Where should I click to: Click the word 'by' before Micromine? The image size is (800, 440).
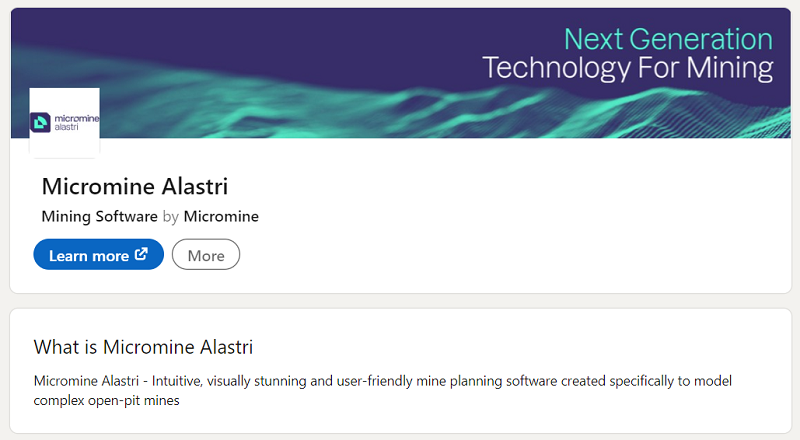(170, 216)
